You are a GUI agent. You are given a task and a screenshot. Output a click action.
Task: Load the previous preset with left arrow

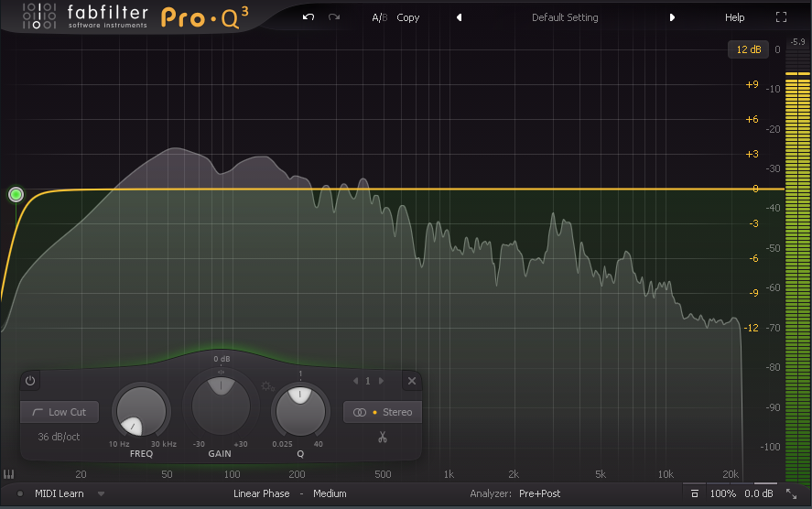(x=459, y=17)
